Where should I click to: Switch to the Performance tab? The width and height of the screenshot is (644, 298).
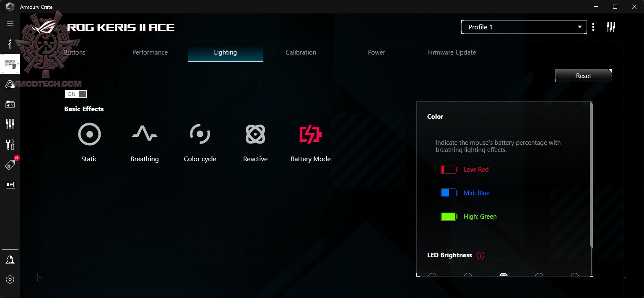point(150,52)
